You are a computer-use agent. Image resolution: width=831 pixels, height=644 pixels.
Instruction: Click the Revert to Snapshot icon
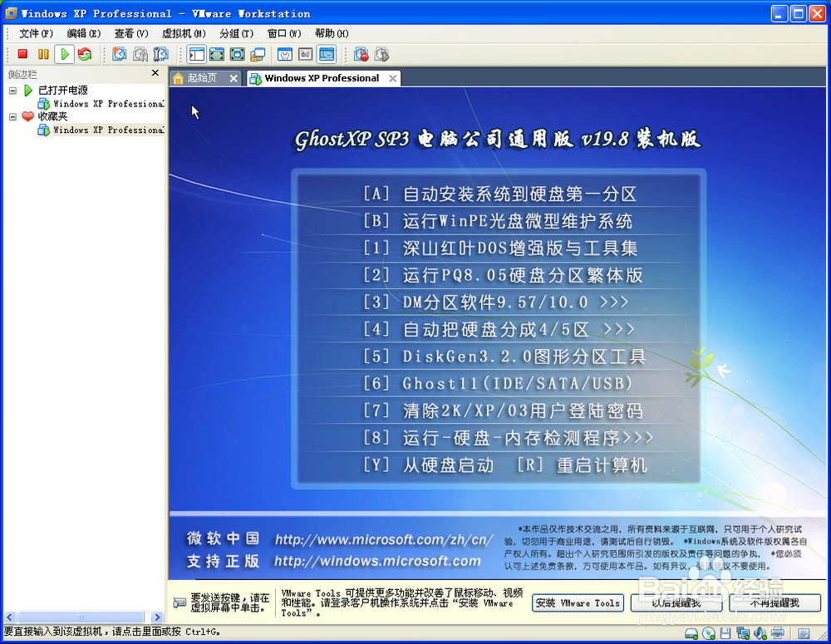140,54
